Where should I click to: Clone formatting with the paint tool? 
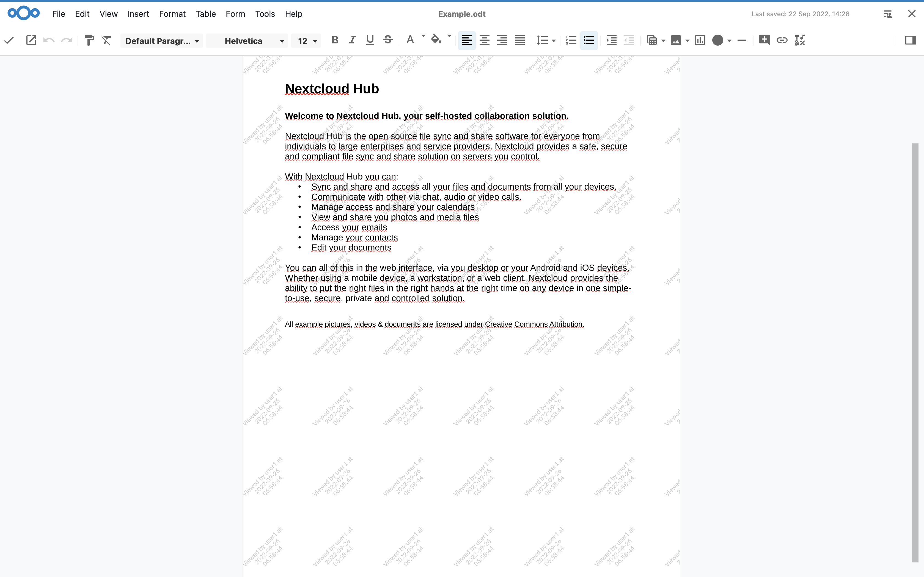click(89, 40)
